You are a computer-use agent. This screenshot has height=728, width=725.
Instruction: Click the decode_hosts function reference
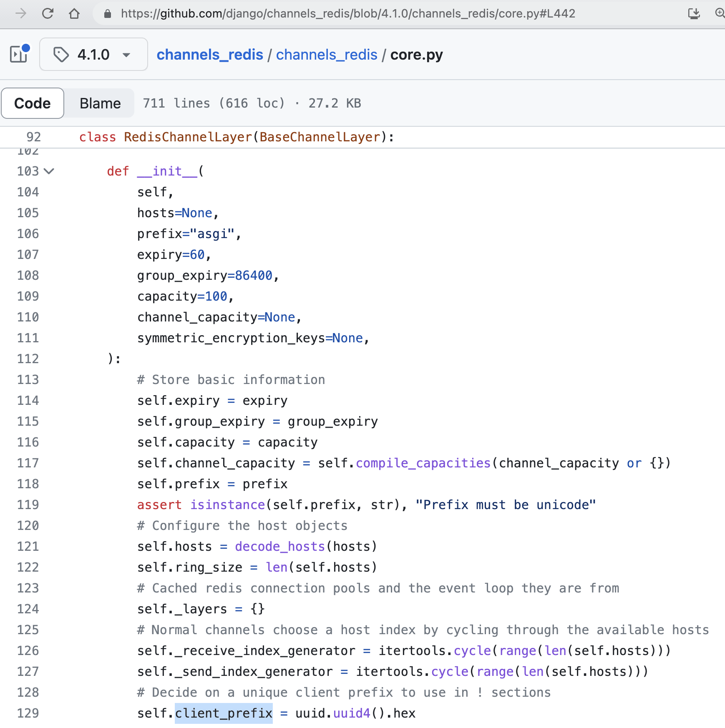click(x=280, y=546)
